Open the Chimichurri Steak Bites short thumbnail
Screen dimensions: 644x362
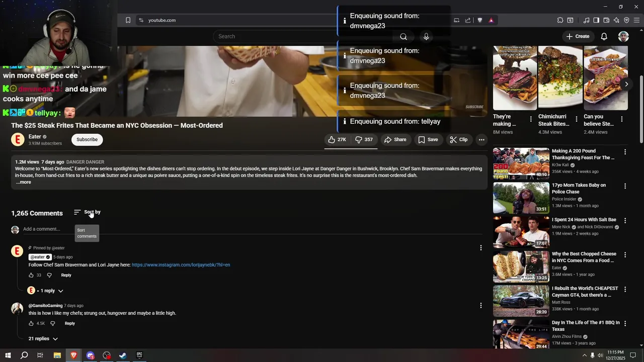click(x=560, y=78)
